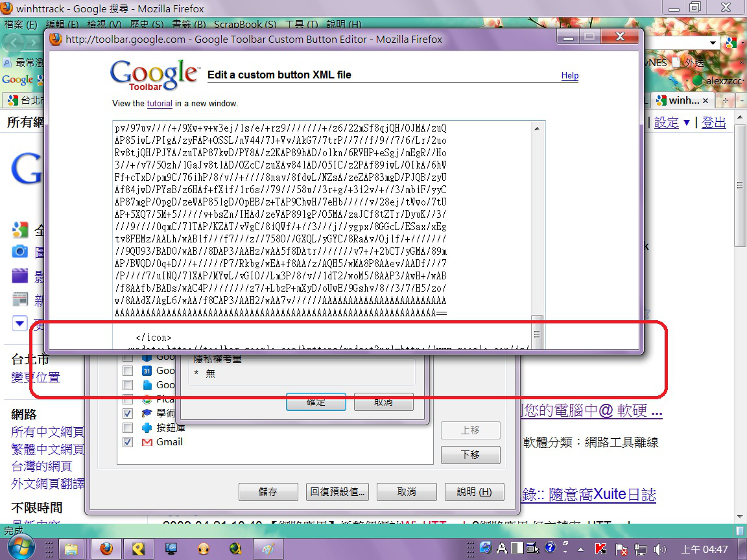Click the 儲存 save button
This screenshot has width=747, height=560.
click(268, 491)
